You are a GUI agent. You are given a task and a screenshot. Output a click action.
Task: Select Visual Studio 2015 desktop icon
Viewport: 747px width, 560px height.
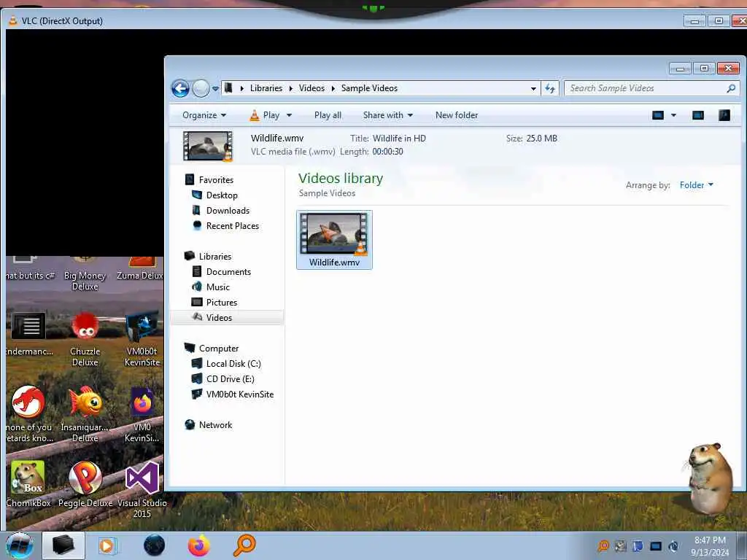click(x=142, y=489)
